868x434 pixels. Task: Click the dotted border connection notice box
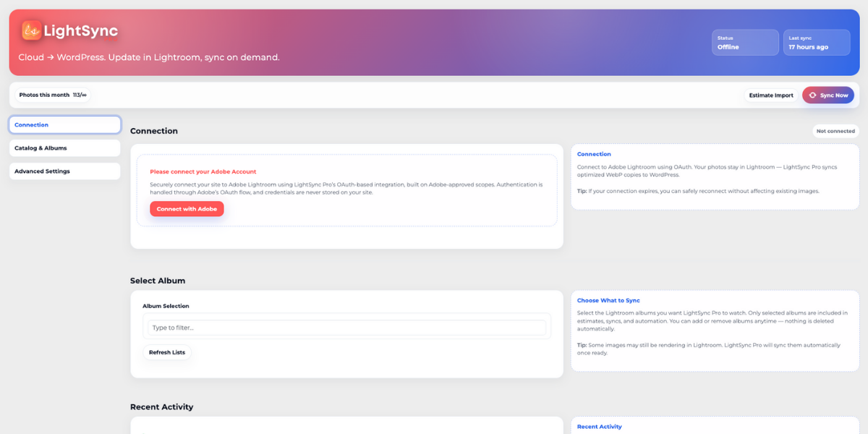pos(346,187)
